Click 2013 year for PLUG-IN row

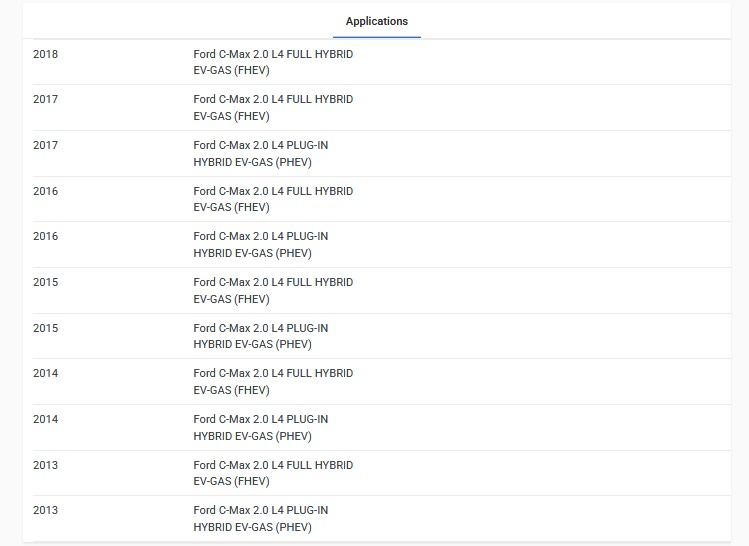[x=45, y=510]
